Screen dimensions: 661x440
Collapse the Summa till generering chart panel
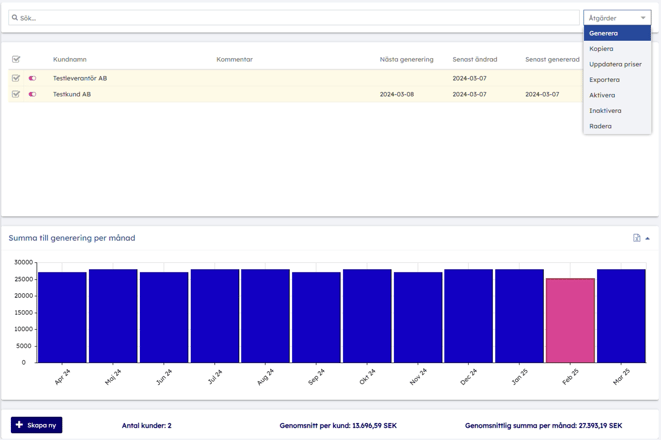coord(648,238)
